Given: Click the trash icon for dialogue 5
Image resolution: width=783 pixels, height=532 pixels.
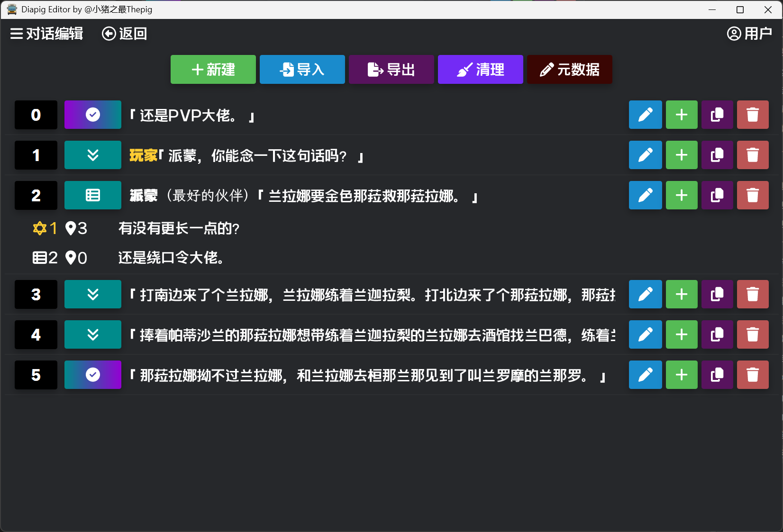Looking at the screenshot, I should (x=752, y=375).
